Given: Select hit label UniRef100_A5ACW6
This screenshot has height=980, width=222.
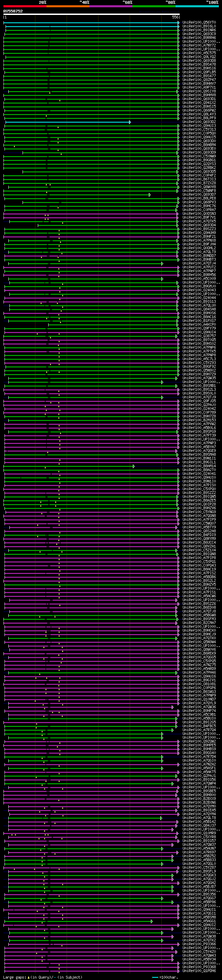Looking at the screenshot, I should 199,596.
